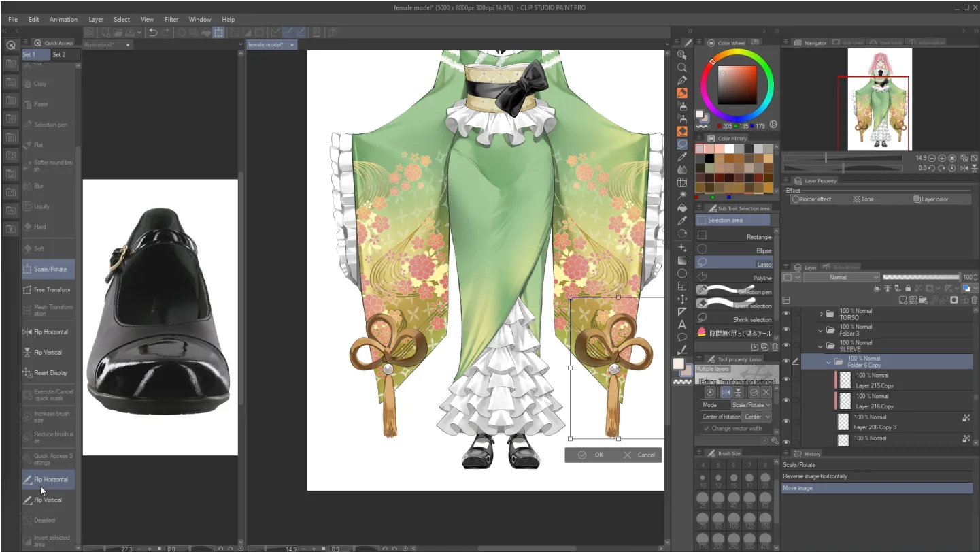
Task: Click the highlighted Scale/Rotate command bar icon
Action: click(218, 32)
